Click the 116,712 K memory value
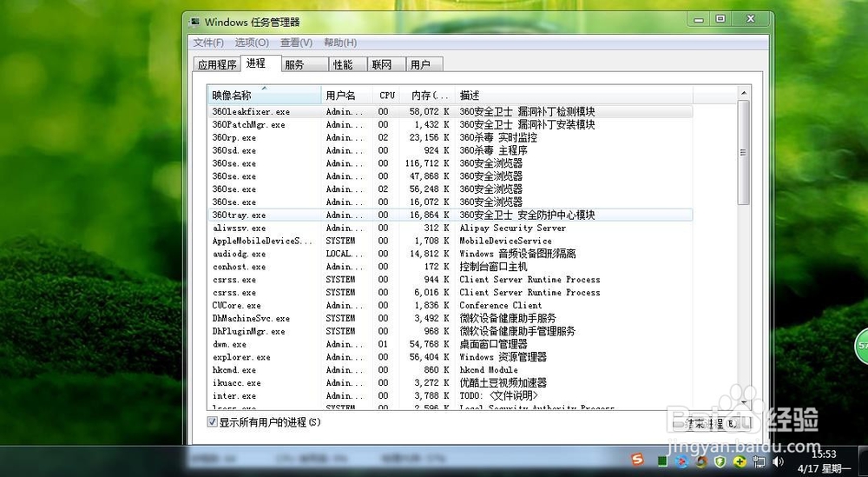 427,163
